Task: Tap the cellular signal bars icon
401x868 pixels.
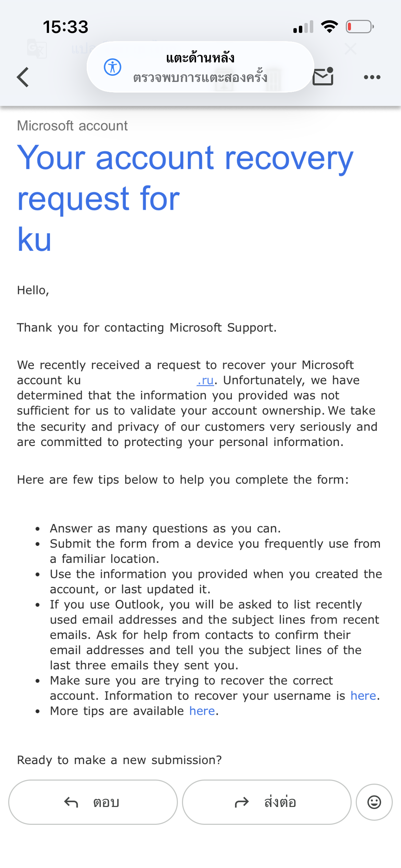Action: [303, 27]
